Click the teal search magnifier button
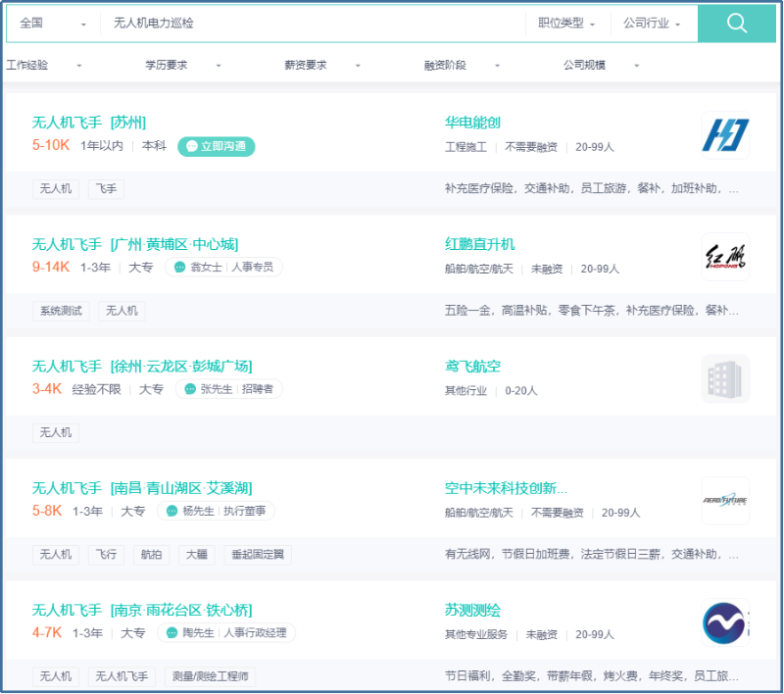The width and height of the screenshot is (784, 694). [737, 23]
